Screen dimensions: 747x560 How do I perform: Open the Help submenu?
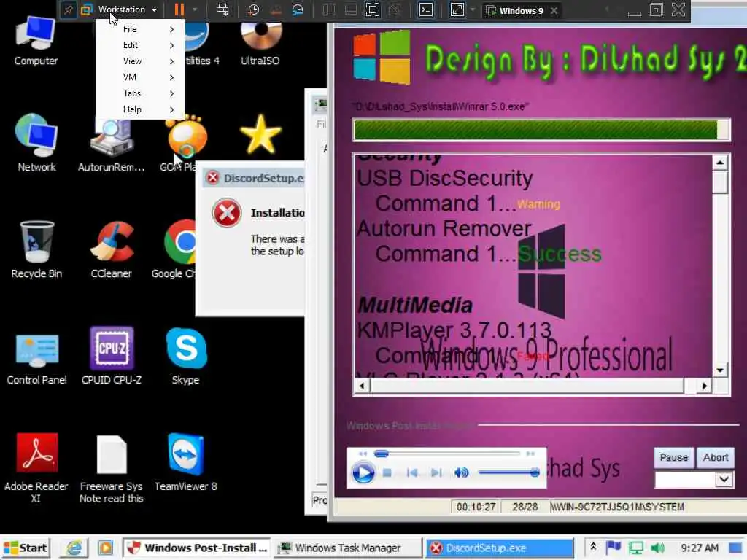tap(140, 109)
